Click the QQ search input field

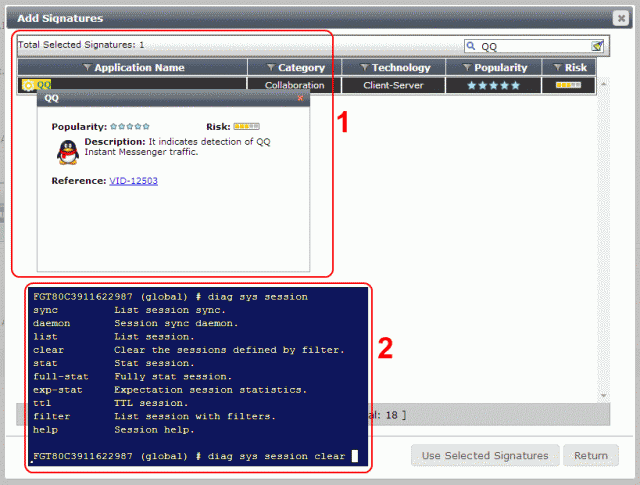pos(535,46)
